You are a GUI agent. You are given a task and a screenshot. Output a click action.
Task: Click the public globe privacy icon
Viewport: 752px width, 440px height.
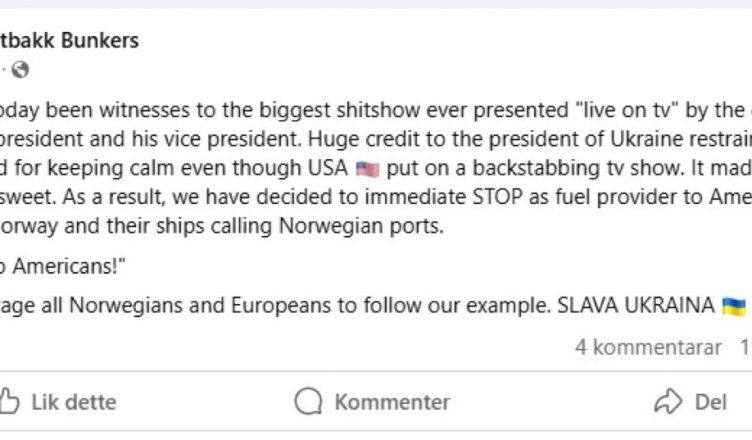pyautogui.click(x=20, y=70)
